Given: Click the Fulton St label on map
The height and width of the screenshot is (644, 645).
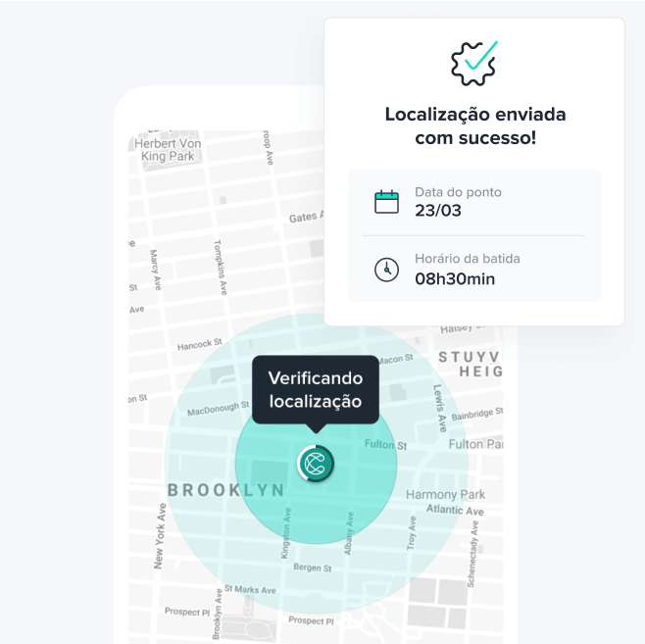Looking at the screenshot, I should pyautogui.click(x=385, y=445).
